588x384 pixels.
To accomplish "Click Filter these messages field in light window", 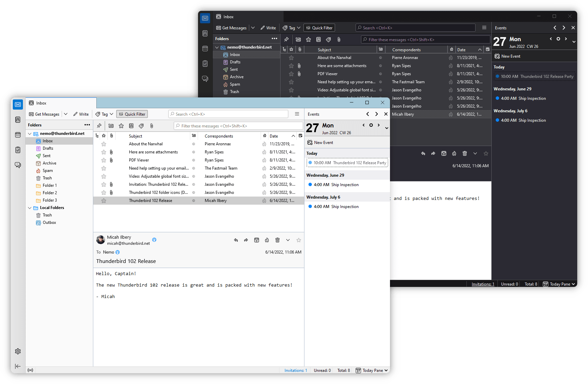I will click(238, 126).
